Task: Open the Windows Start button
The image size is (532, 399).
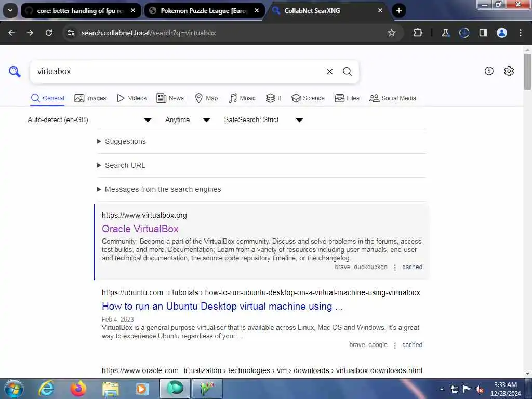Action: (14, 389)
